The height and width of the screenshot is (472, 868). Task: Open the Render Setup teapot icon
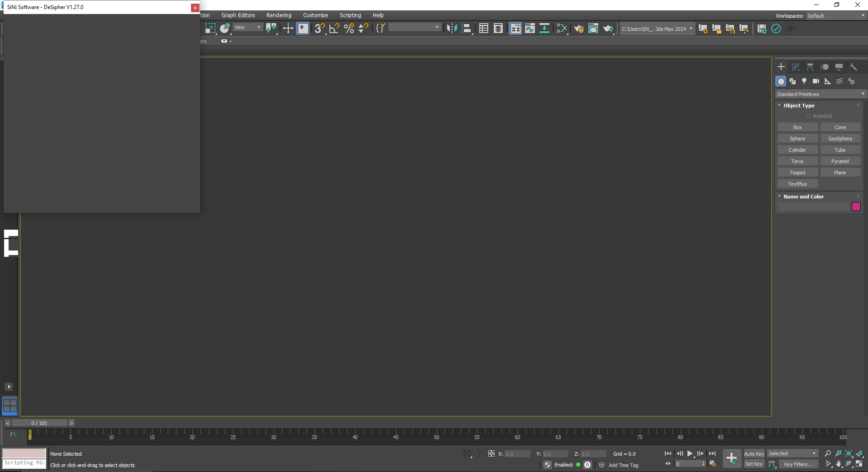click(x=579, y=29)
